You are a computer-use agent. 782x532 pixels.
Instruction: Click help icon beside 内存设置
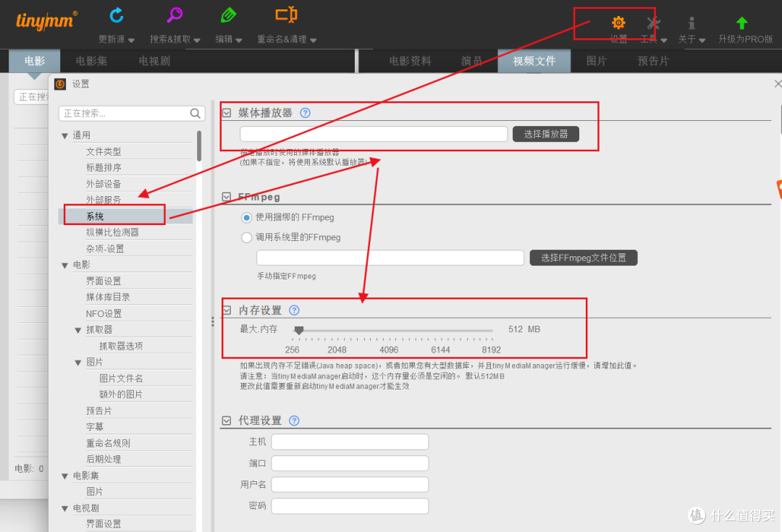pos(294,311)
